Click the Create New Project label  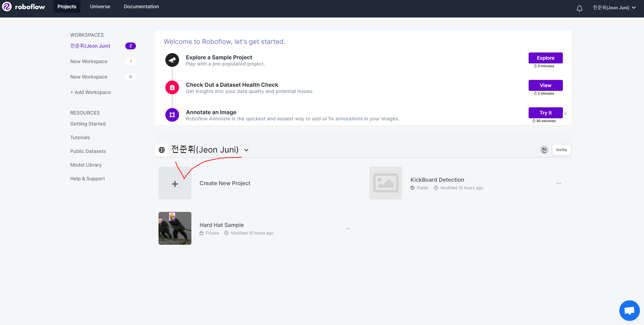click(225, 183)
